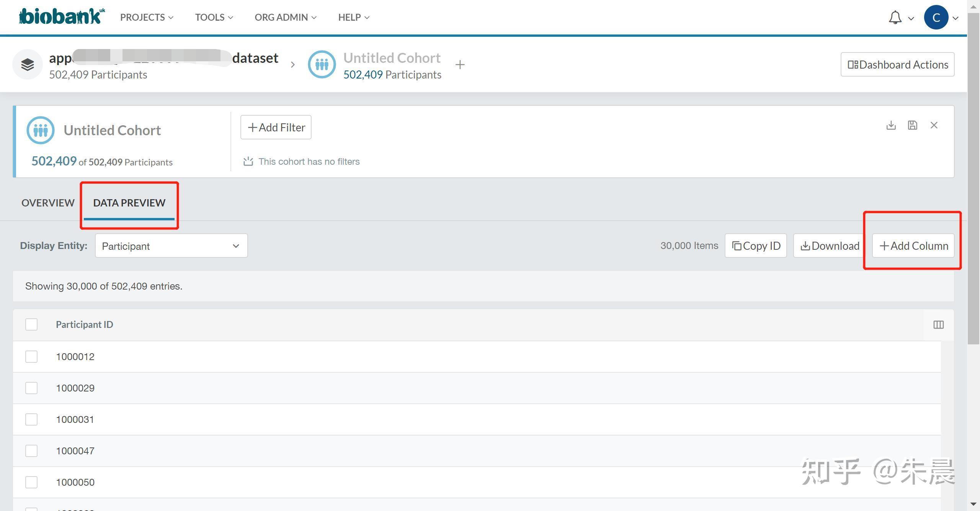
Task: Open the user avatar C menu
Action: pyautogui.click(x=936, y=18)
